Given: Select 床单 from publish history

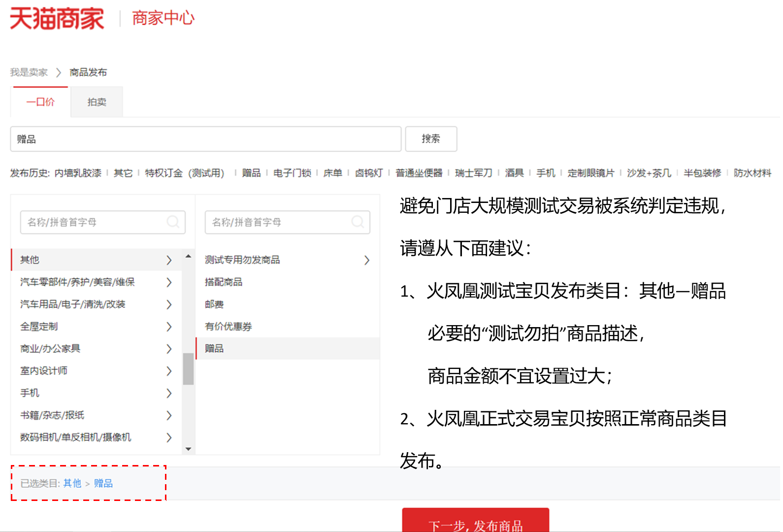Looking at the screenshot, I should click(332, 173).
